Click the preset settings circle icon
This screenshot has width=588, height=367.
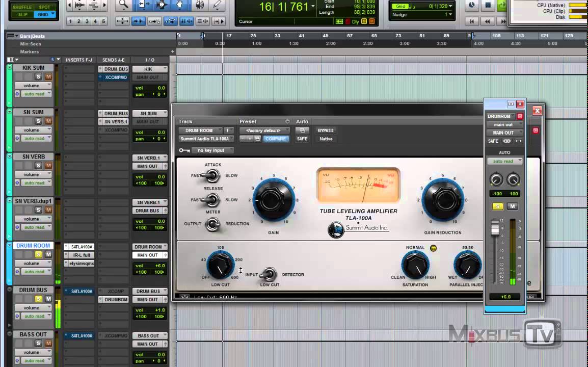[287, 122]
